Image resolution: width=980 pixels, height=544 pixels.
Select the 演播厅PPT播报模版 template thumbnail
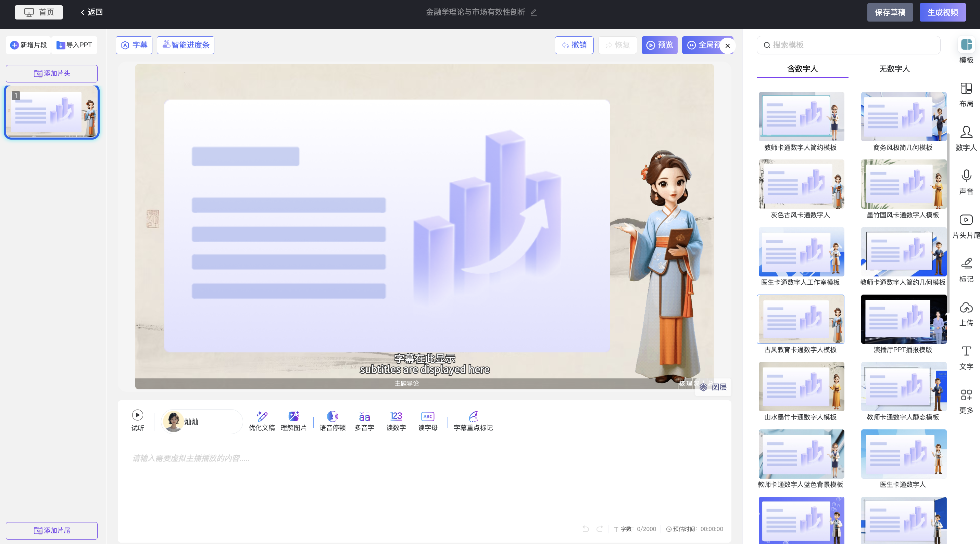pos(903,319)
